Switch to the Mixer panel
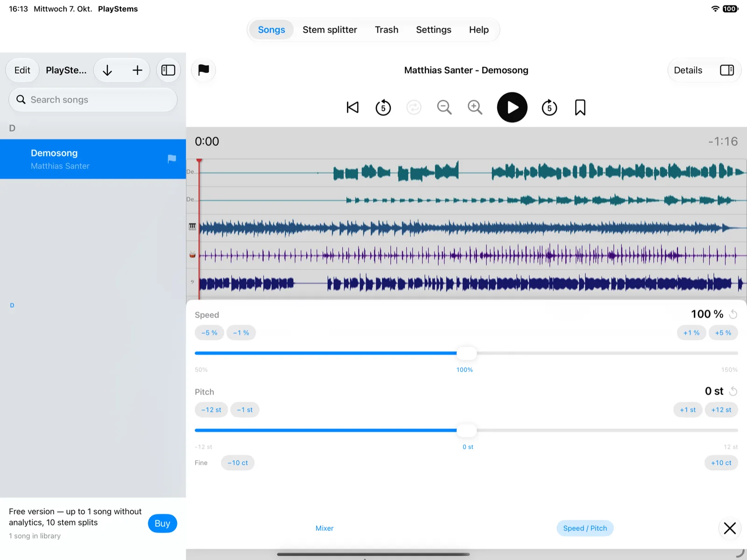Screen dimensions: 747x560 pyautogui.click(x=324, y=528)
